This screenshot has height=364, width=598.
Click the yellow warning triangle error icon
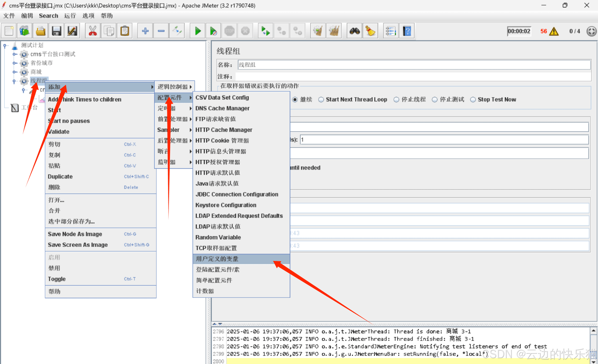tap(554, 31)
